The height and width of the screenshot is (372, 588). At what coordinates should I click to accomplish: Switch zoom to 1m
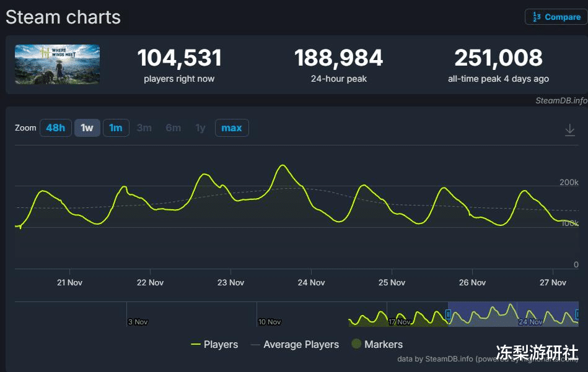click(116, 128)
